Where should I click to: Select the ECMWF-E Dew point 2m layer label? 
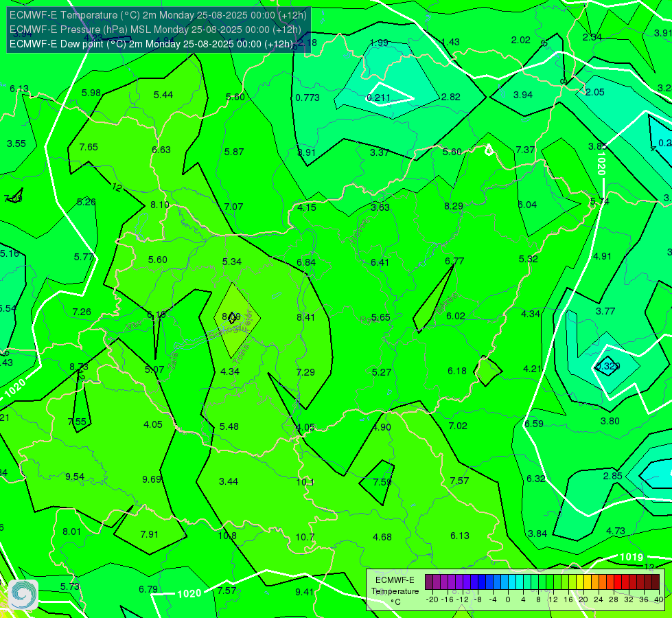(x=151, y=44)
